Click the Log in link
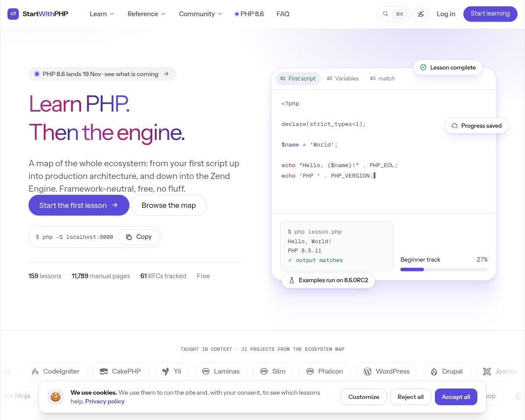 [446, 14]
